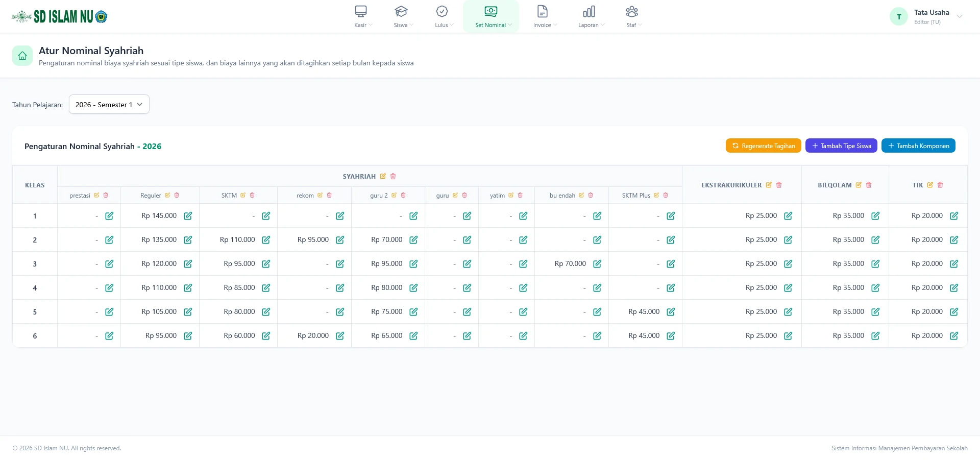Image resolution: width=980 pixels, height=460 pixels.
Task: Edit the BILQOLAM component header
Action: tap(859, 185)
